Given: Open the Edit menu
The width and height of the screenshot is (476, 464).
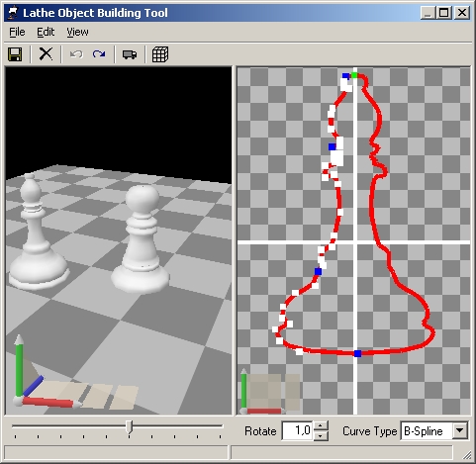Looking at the screenshot, I should (x=46, y=32).
